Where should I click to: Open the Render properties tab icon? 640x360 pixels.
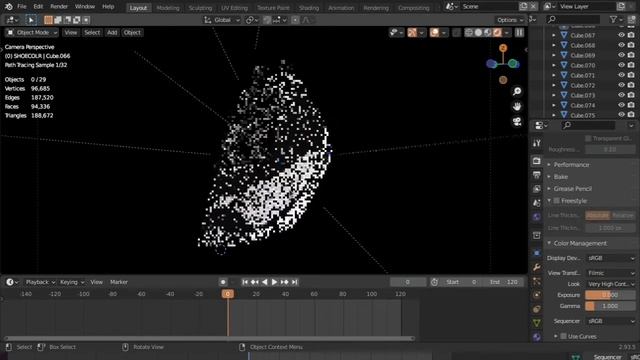point(537,161)
